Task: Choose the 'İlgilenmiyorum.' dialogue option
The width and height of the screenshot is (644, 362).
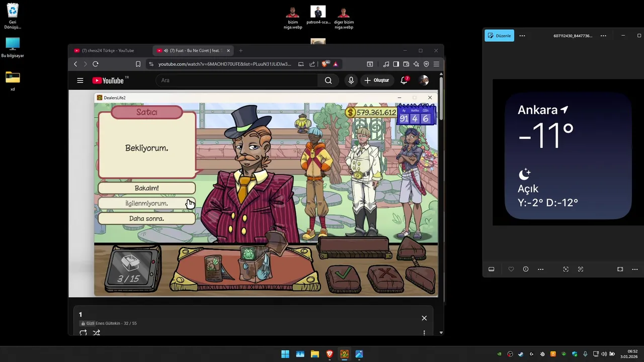Action: pyautogui.click(x=146, y=203)
